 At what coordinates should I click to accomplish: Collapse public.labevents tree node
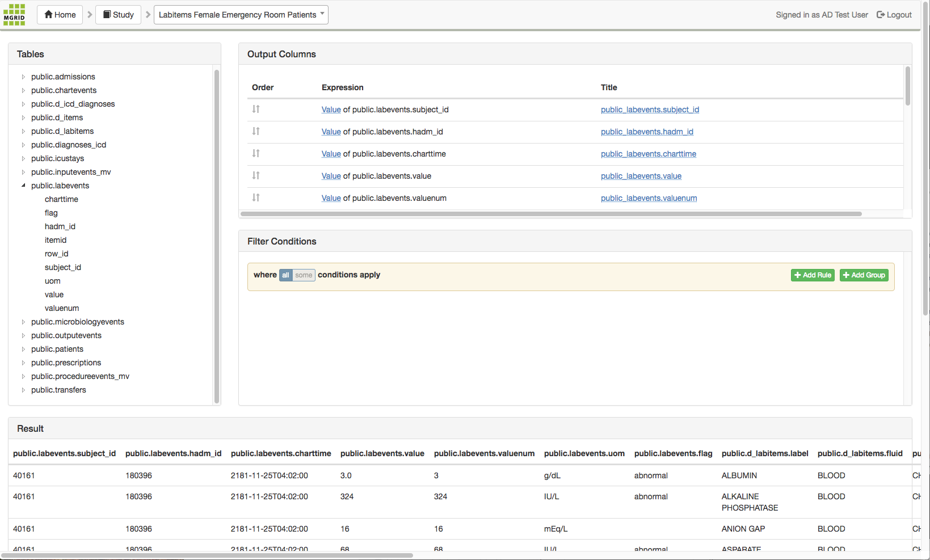click(23, 186)
